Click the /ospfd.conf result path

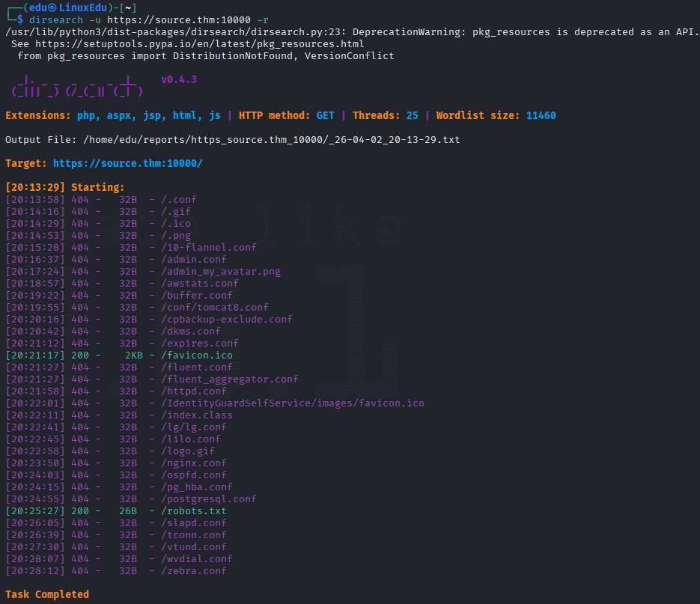coord(194,475)
